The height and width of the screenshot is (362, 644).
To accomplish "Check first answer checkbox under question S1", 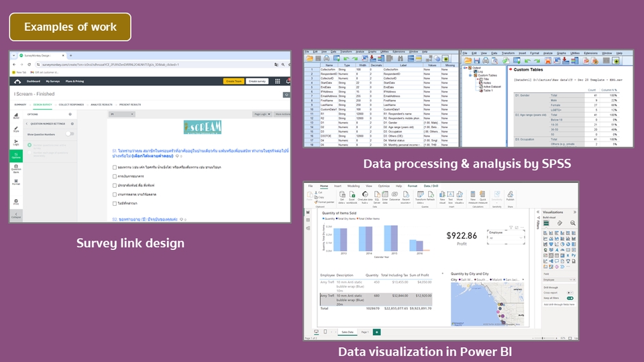I will [115, 168].
